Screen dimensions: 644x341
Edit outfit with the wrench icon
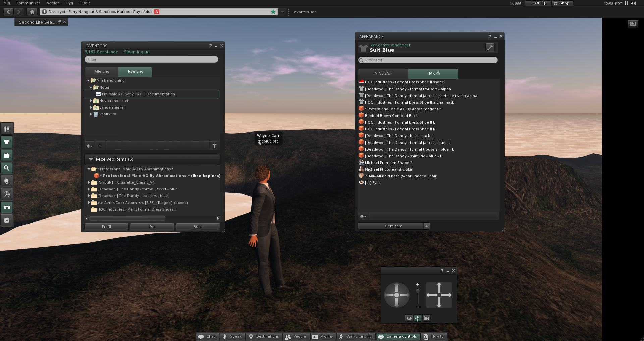[490, 47]
